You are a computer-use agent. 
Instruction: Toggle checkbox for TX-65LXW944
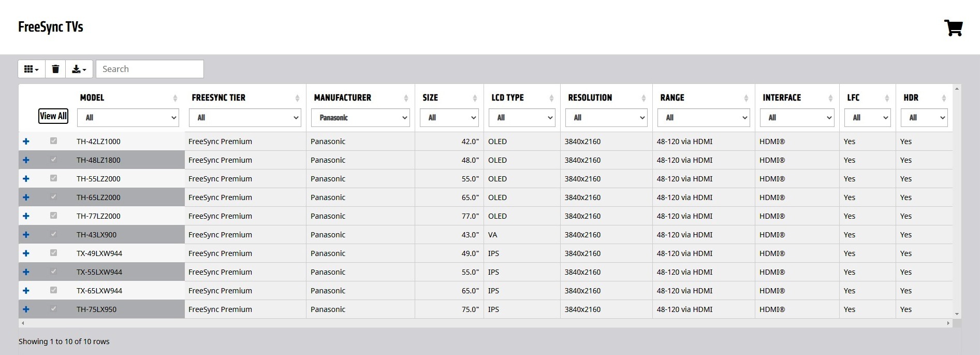click(x=53, y=290)
